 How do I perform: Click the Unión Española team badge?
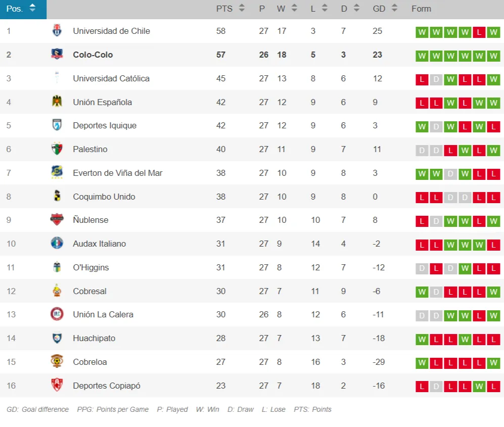(57, 102)
